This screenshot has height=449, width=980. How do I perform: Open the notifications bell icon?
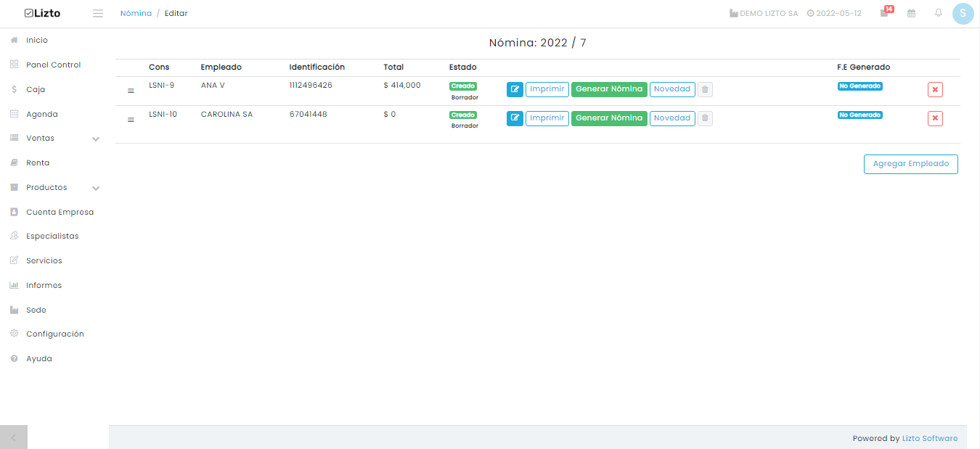click(939, 13)
